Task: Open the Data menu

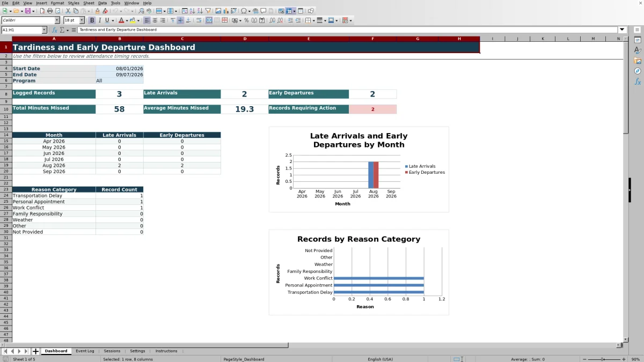Action: click(102, 3)
